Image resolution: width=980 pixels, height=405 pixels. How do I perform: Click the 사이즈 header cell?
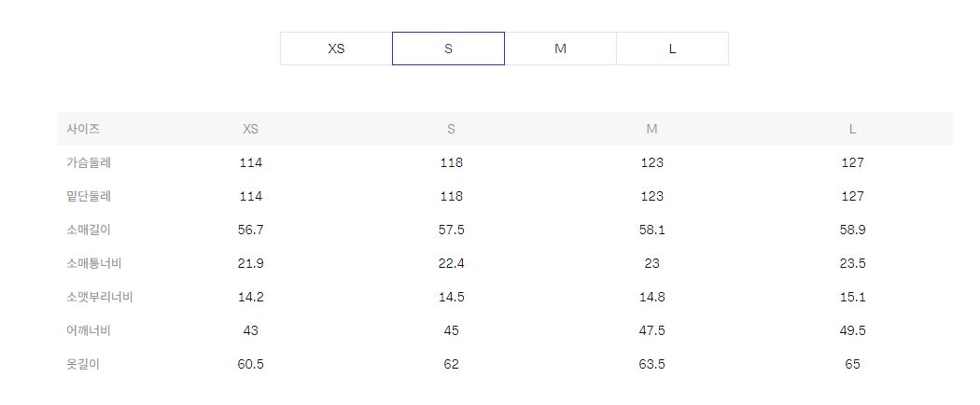(83, 129)
